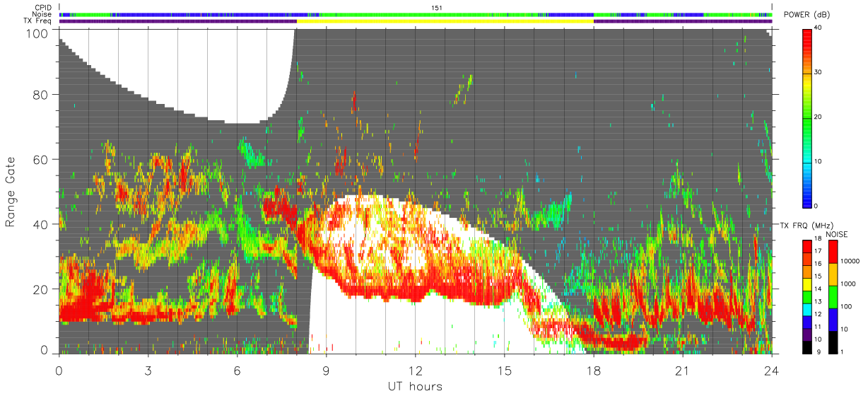Select right purple segment of top TX Freq bar
This screenshot has height=401, width=868.
(x=683, y=21)
